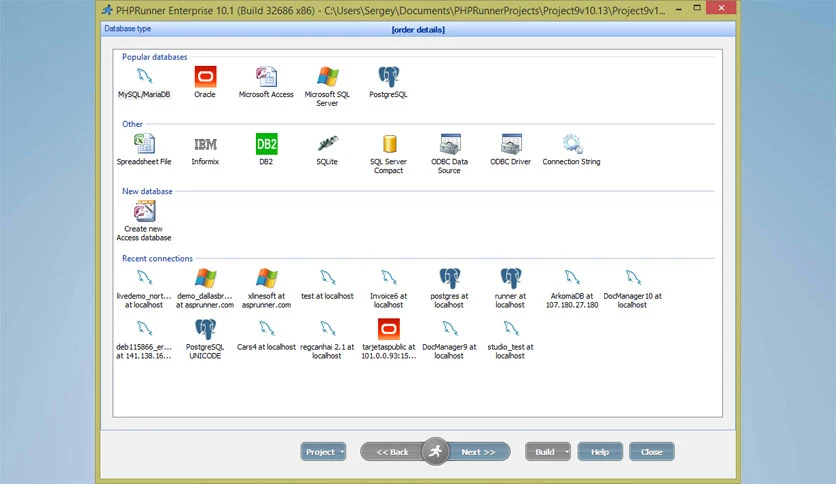
Task: Minimize the PHPRunner window
Action: (679, 9)
